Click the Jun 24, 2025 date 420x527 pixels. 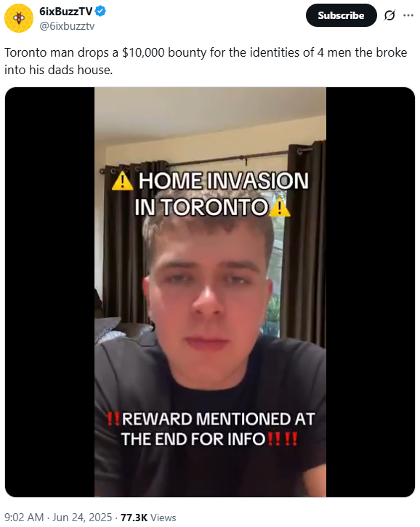click(82, 518)
